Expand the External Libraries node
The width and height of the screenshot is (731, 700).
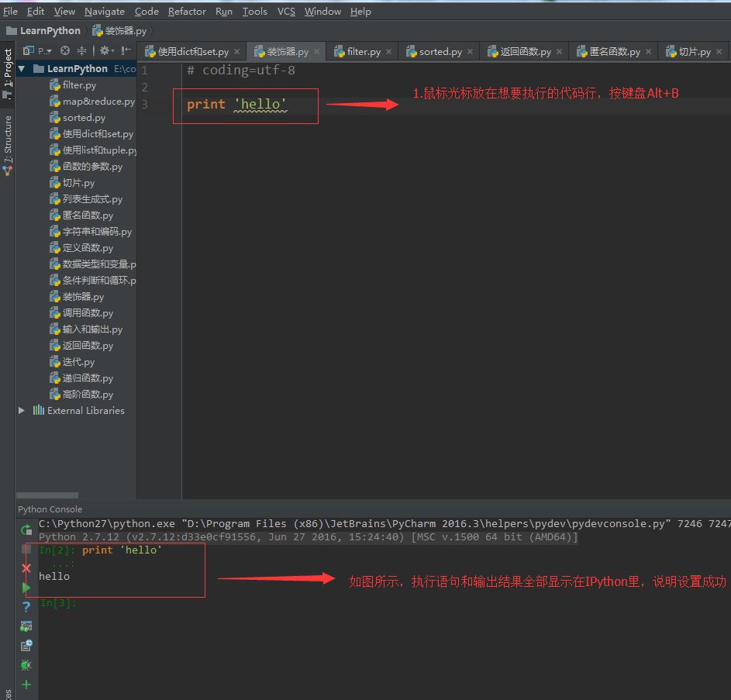[22, 411]
